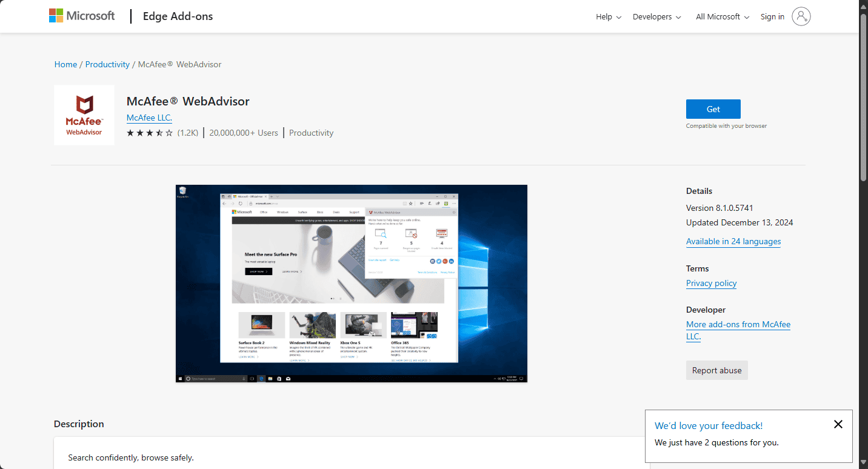Expand the Help dropdown menu
The image size is (868, 469).
609,17
